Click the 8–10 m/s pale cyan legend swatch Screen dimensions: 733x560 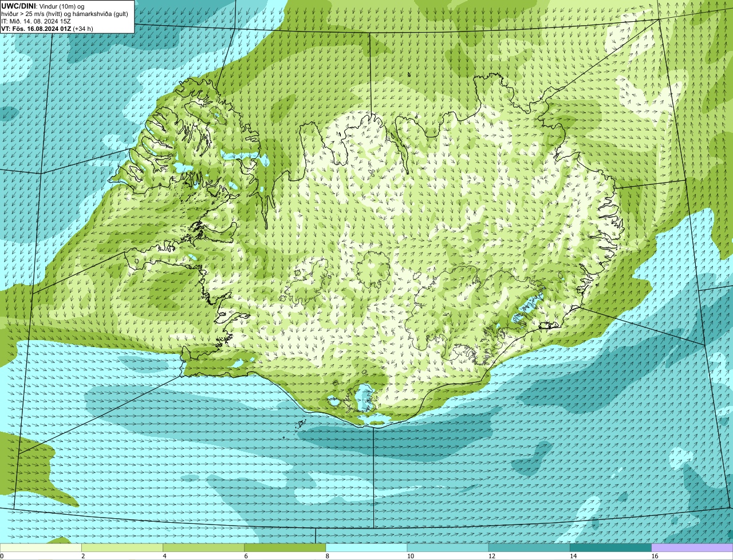366,547
